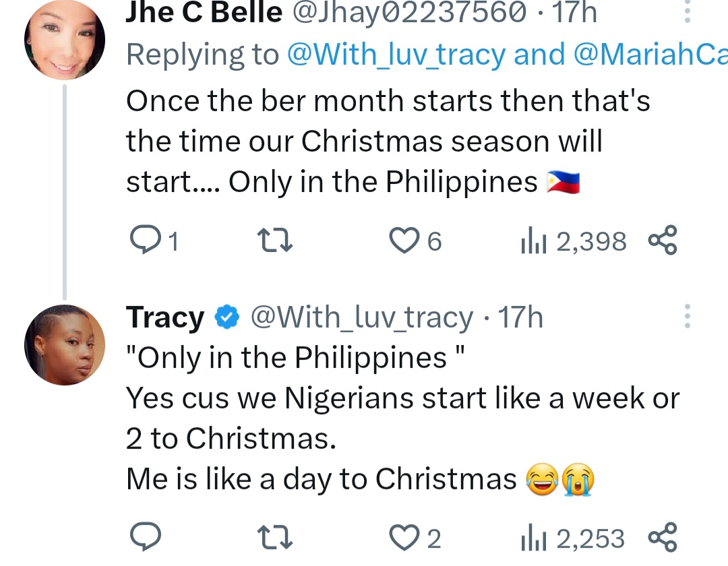
Task: Share Jhe C Belle's tweet
Action: point(661,241)
